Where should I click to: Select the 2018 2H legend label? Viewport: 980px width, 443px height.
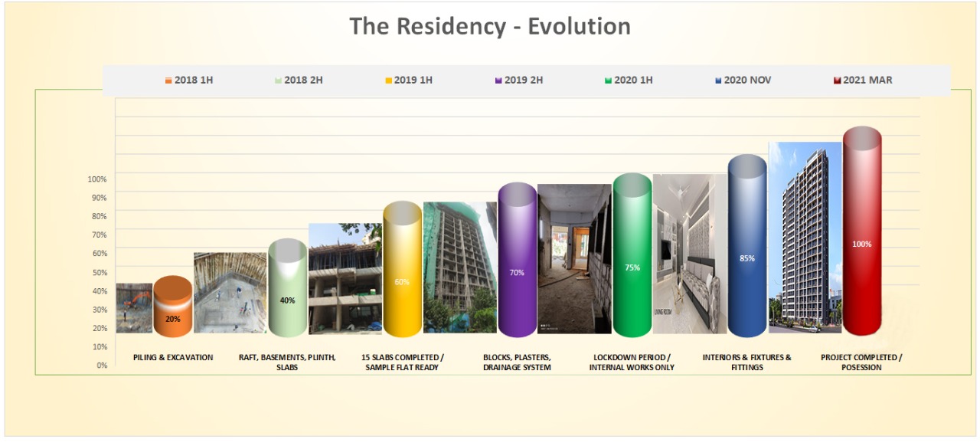(303, 80)
